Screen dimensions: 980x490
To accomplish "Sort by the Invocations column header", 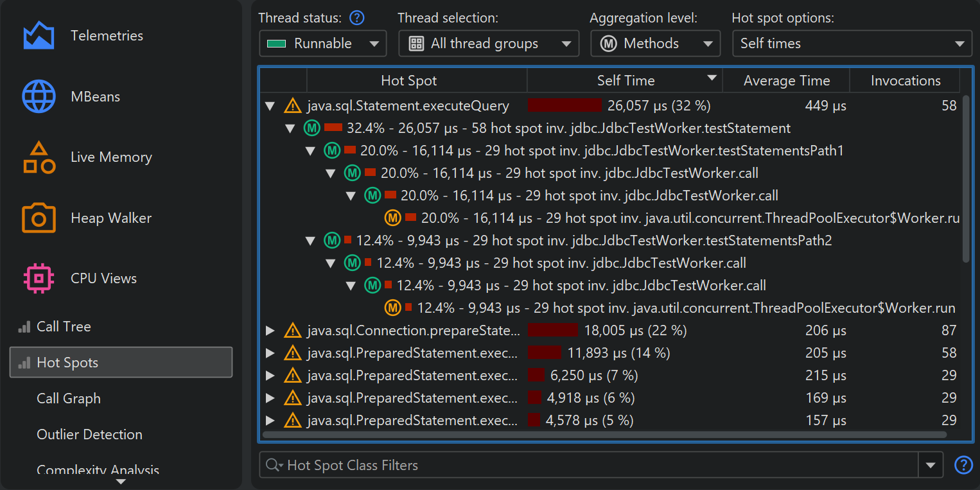I will [x=905, y=81].
